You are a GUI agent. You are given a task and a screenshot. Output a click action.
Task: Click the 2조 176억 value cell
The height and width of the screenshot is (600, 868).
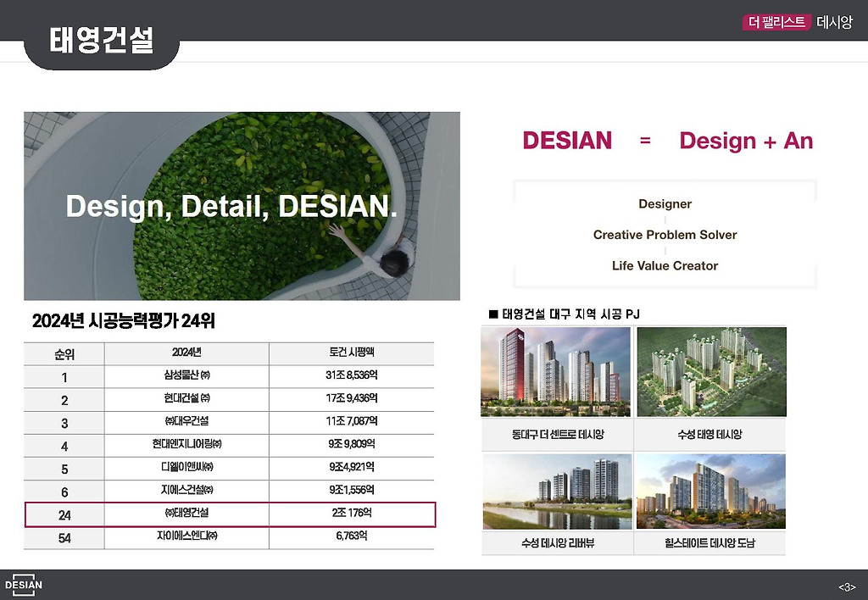352,513
